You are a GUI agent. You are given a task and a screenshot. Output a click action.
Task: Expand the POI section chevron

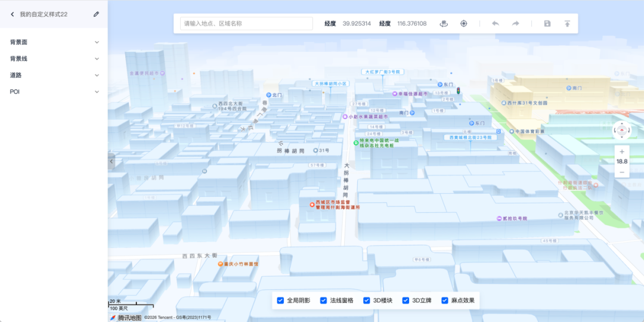click(97, 92)
